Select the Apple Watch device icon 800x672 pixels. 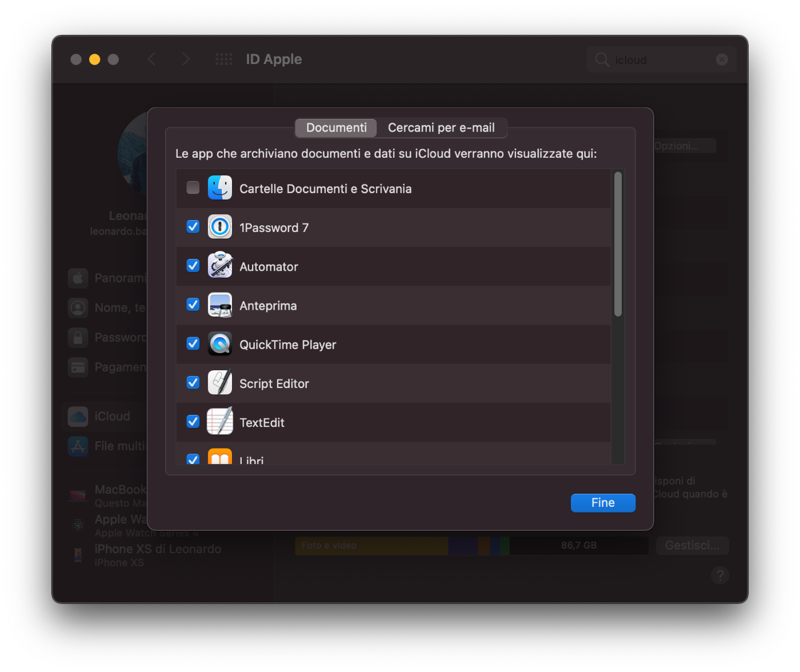78,525
